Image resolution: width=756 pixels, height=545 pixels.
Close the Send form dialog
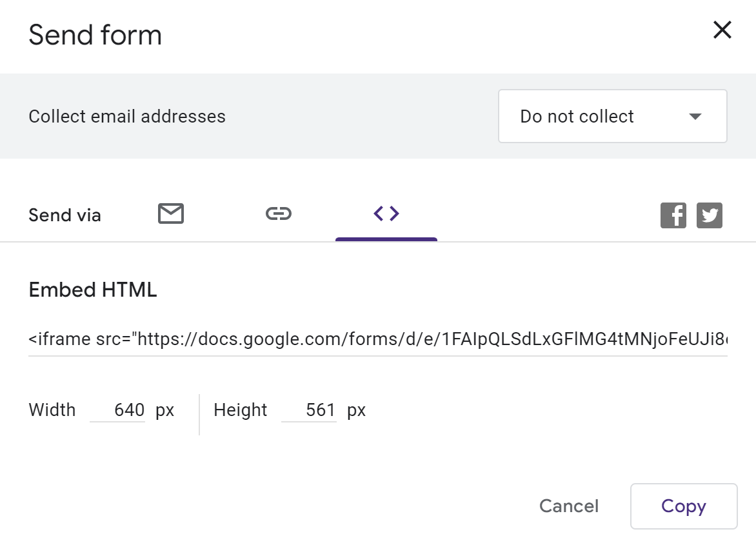click(x=722, y=30)
